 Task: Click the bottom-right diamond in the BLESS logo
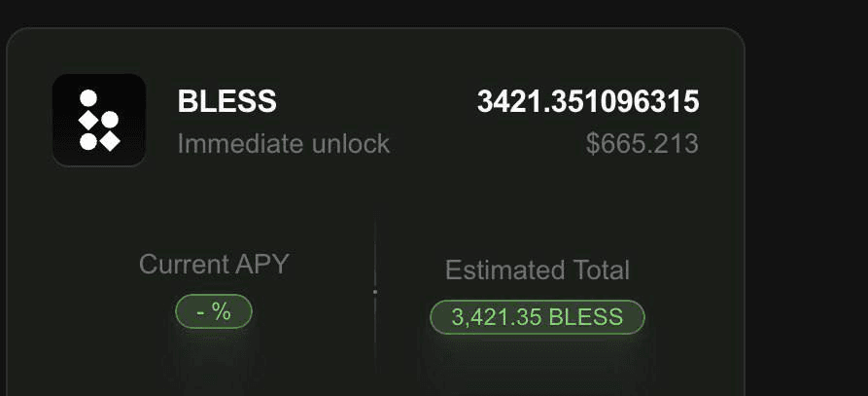pos(110,141)
